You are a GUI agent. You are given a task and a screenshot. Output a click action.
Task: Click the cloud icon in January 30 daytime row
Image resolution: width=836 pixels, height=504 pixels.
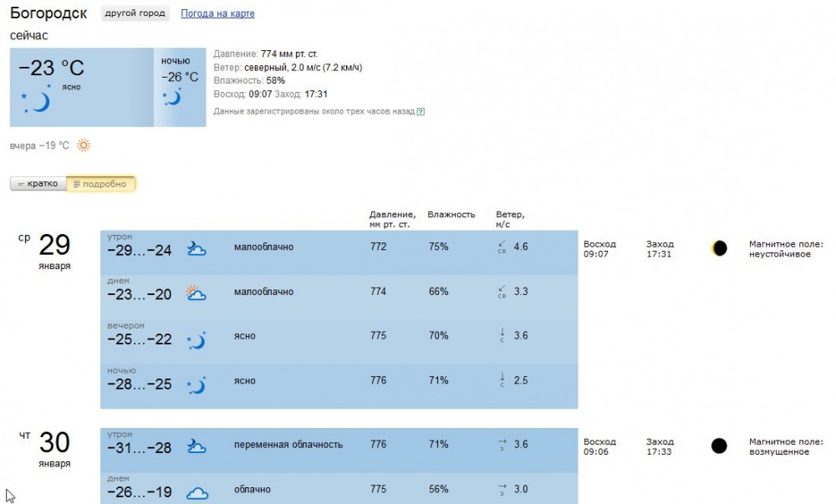tap(197, 492)
